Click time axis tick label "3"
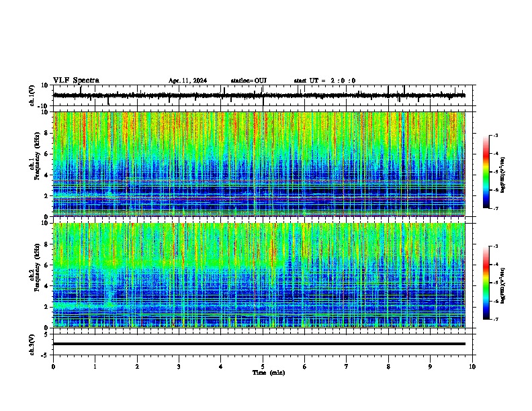Viewport: 532px width, 411px height. pos(179,367)
